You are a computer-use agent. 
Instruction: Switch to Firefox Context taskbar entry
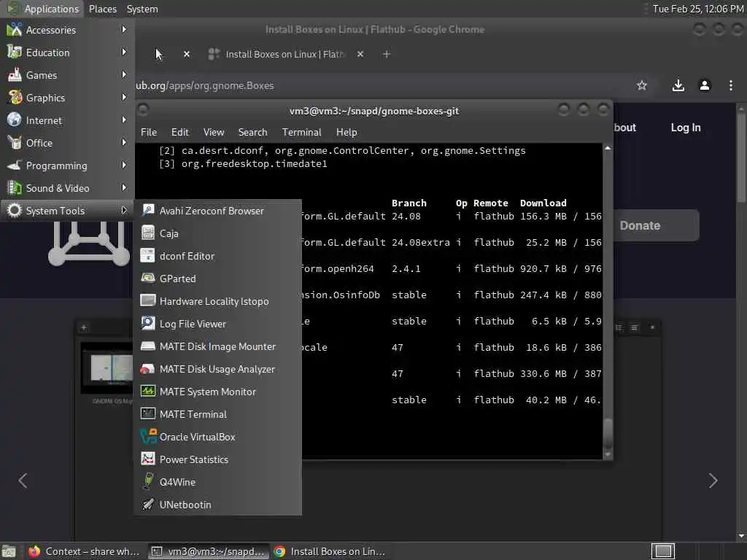(84, 551)
